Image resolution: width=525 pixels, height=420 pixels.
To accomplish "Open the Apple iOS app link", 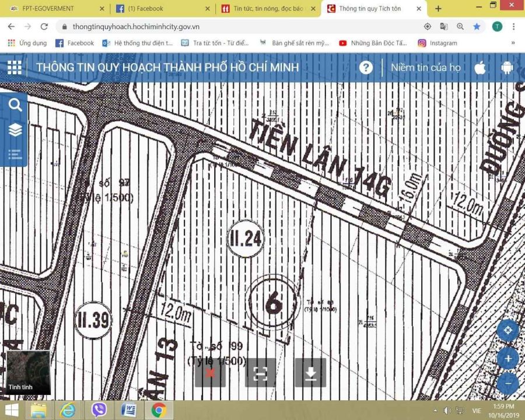I will tap(480, 67).
